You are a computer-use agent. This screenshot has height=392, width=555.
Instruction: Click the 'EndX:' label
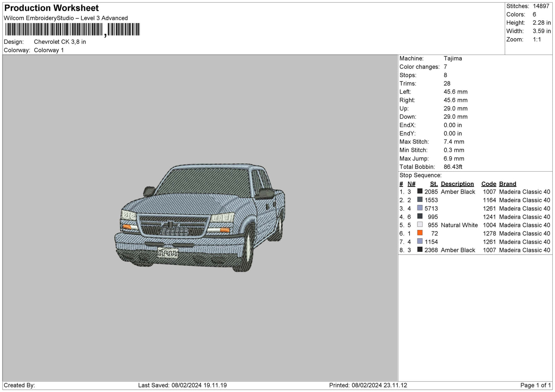pyautogui.click(x=407, y=125)
